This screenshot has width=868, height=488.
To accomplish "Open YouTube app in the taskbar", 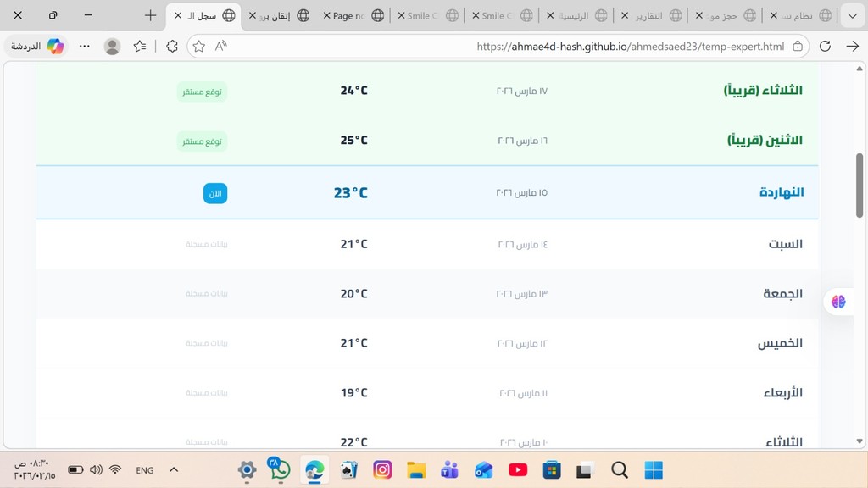I will (518, 469).
